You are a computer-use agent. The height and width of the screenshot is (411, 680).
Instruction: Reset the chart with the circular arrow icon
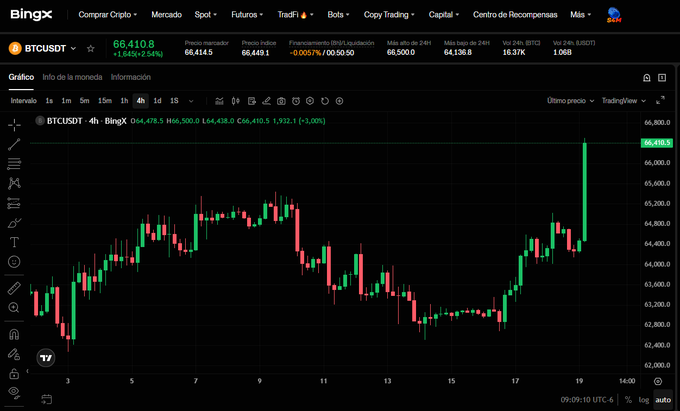point(325,101)
